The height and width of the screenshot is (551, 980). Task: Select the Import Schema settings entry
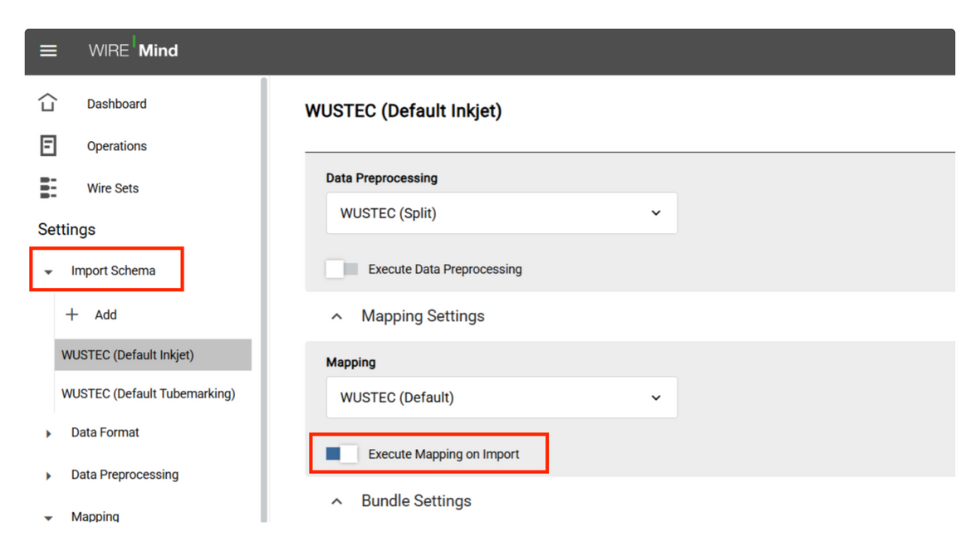pos(113,271)
